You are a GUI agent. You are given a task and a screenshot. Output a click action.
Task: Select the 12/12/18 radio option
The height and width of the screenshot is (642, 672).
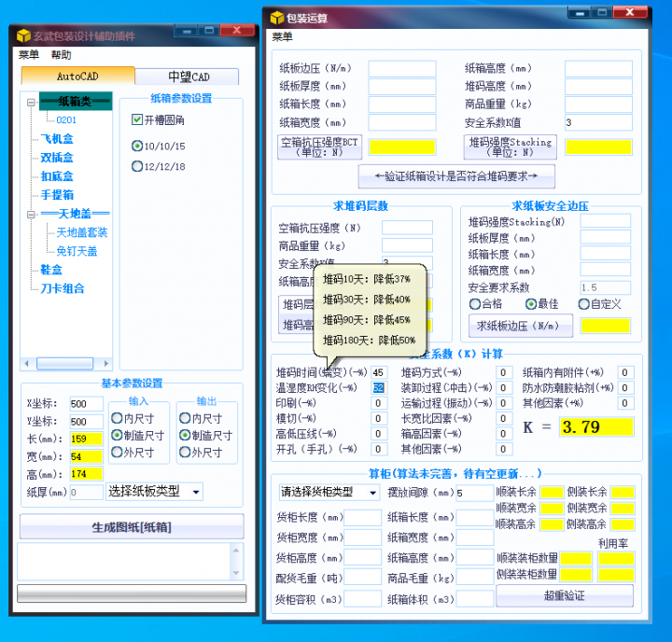[x=137, y=167]
